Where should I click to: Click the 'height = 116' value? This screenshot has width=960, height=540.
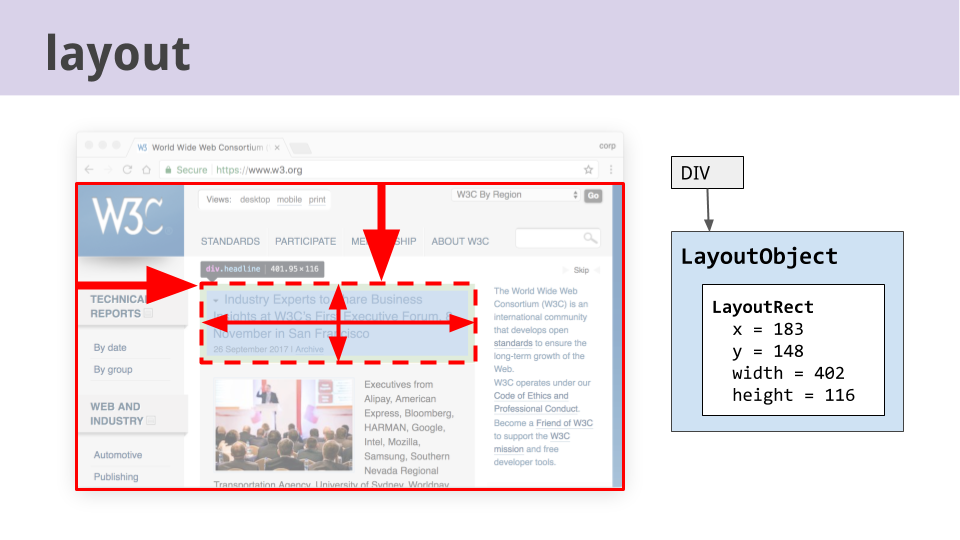point(793,395)
